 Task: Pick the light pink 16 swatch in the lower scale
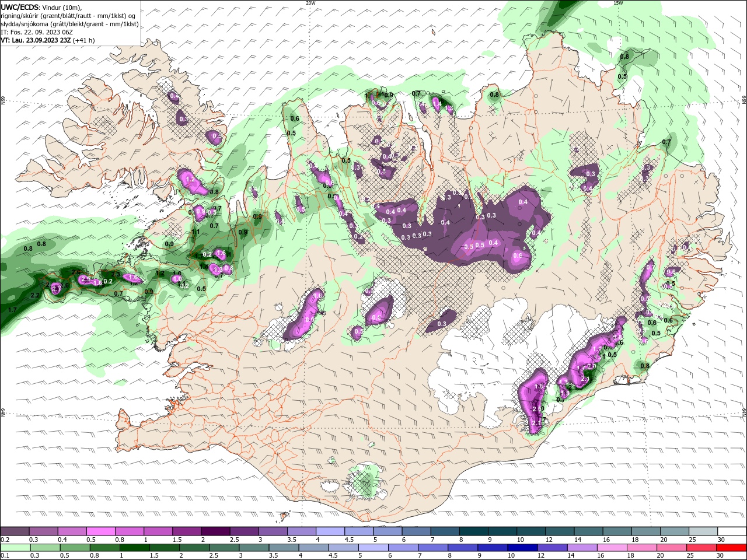coord(611,548)
